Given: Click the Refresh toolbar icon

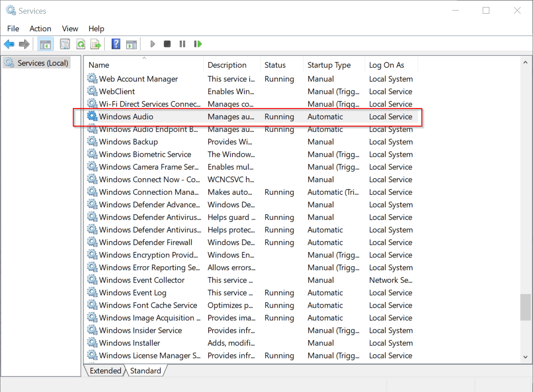Looking at the screenshot, I should click(80, 44).
